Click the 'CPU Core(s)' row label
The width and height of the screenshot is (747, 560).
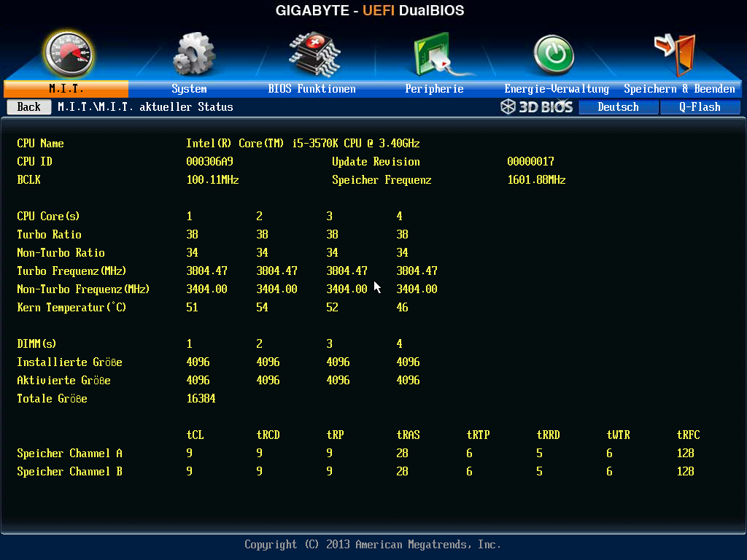48,216
